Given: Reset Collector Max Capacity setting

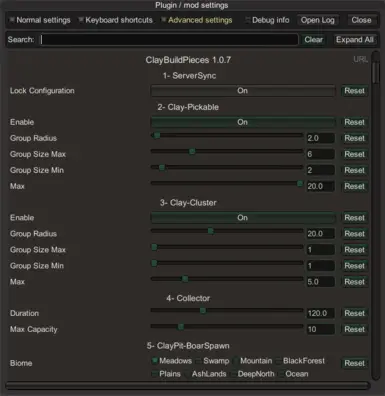Looking at the screenshot, I should tap(354, 329).
